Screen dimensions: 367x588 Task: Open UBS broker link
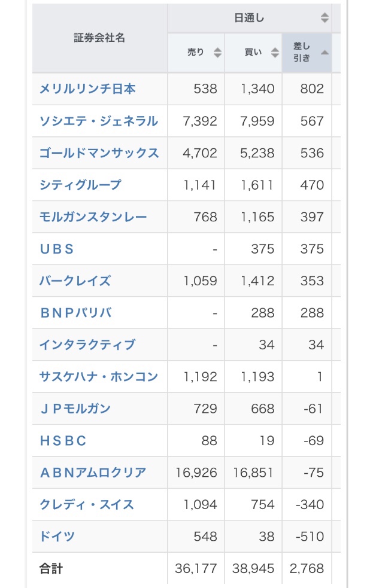pos(57,249)
